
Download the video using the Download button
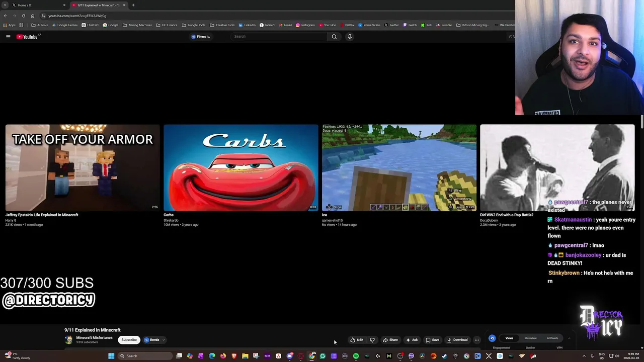[457, 340]
